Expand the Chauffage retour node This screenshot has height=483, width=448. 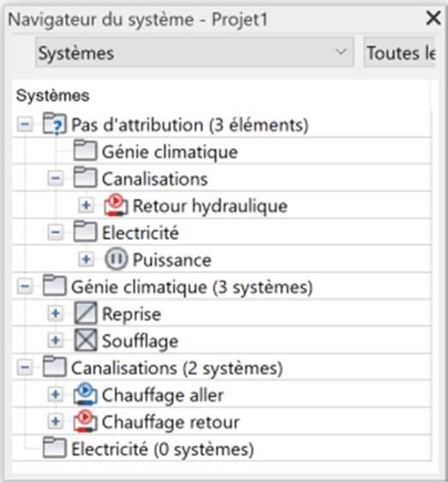coord(56,421)
